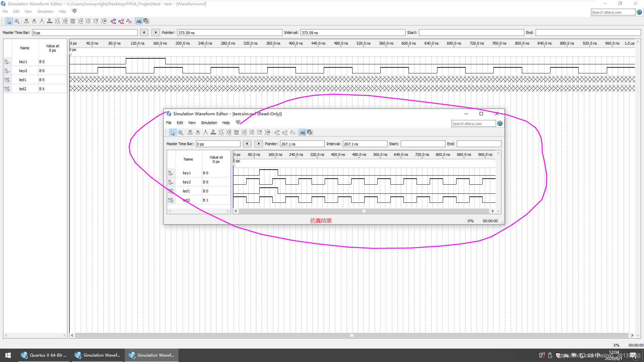Step master time bar backward in popup window
The image size is (644, 362).
coord(247,144)
